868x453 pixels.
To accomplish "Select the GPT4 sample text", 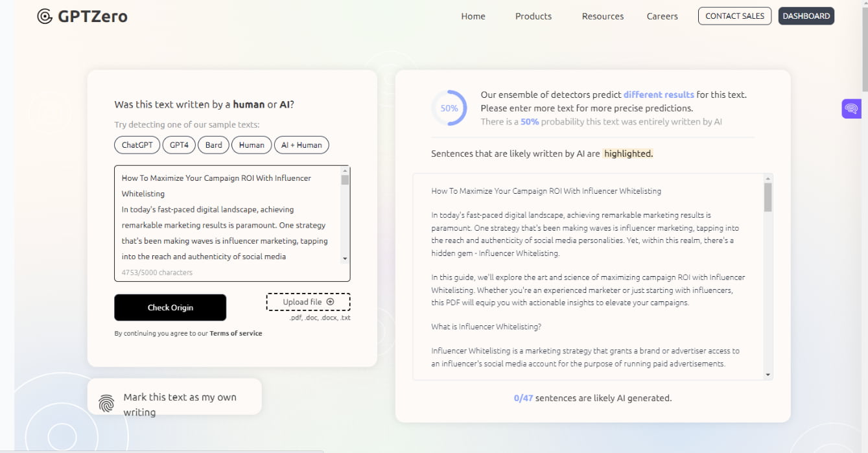I will coord(179,145).
